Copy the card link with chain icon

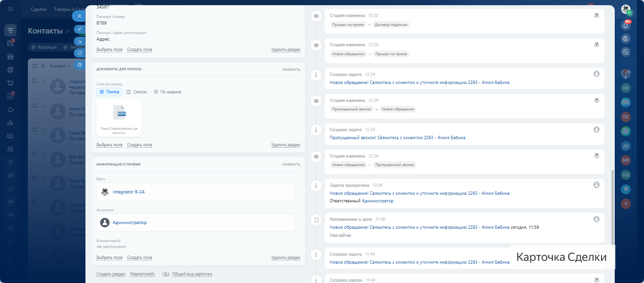point(79,29)
